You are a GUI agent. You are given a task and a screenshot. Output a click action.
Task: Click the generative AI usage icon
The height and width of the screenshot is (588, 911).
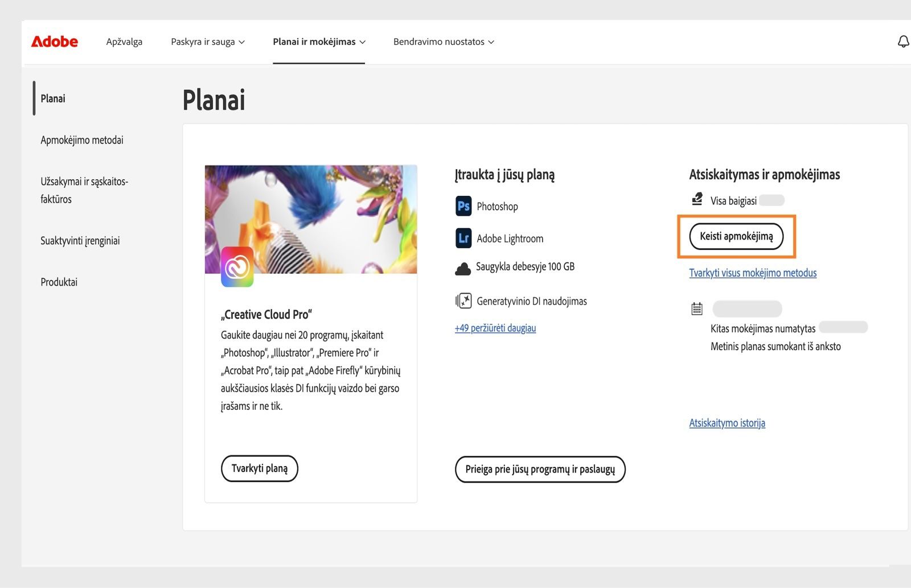[x=463, y=301]
